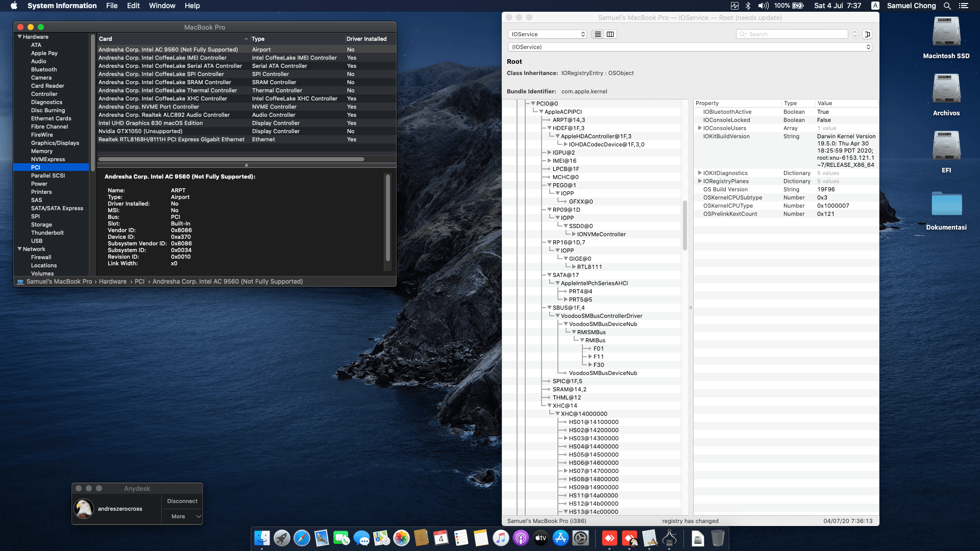The height and width of the screenshot is (551, 980).
Task: Open the Samuel Chong user menu
Action: pos(911,6)
